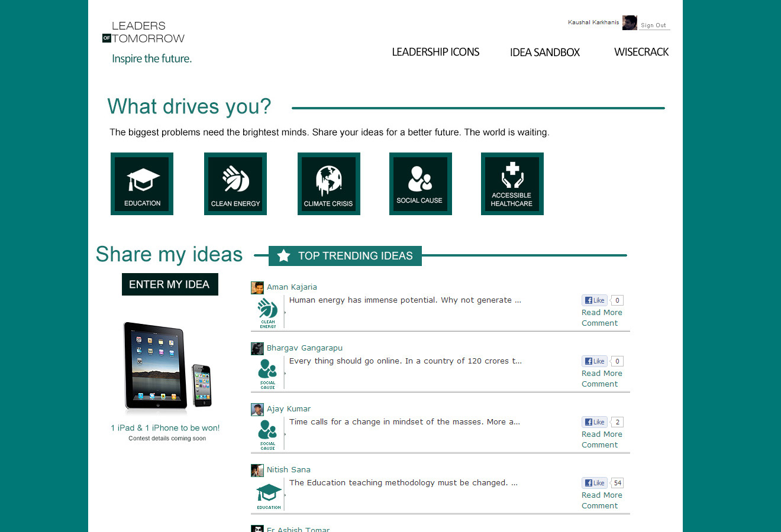The width and height of the screenshot is (781, 532).
Task: Open the Social Cause category tile
Action: pyautogui.click(x=421, y=184)
